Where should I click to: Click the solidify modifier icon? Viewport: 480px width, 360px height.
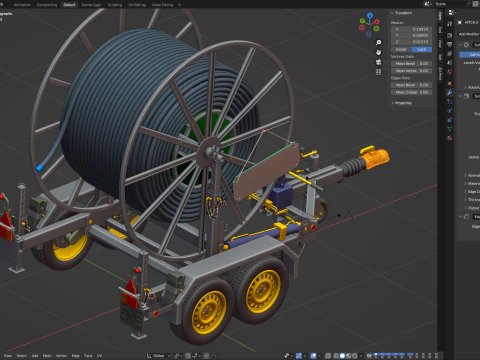pyautogui.click(x=466, y=96)
